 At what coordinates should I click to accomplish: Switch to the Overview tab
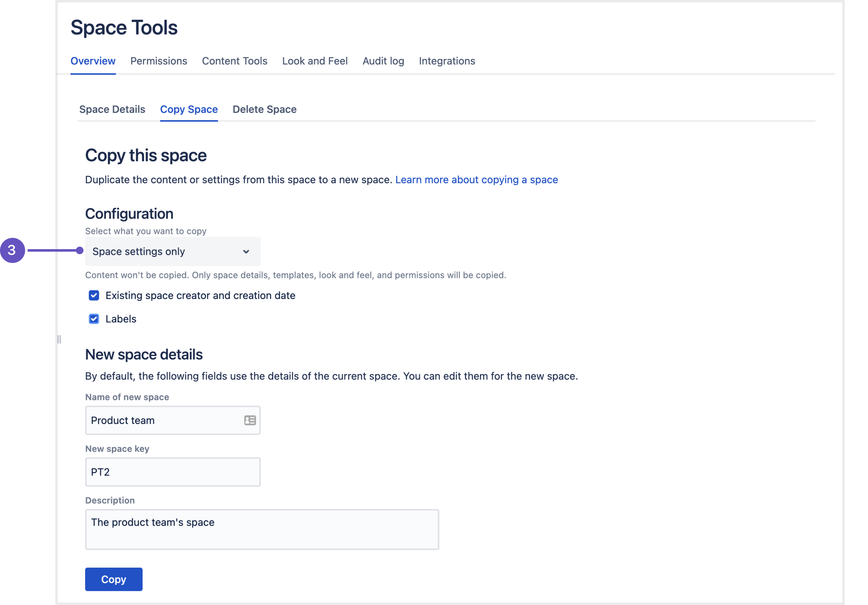(93, 61)
